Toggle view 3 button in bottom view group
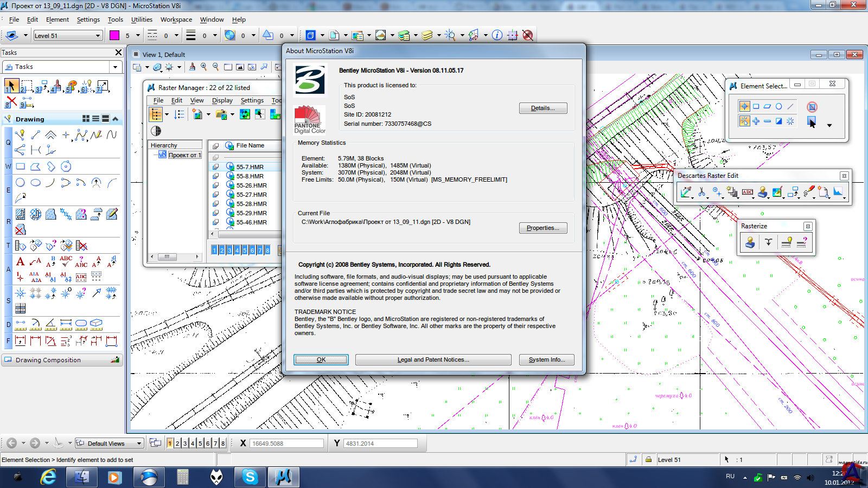This screenshot has width=868, height=488. 185,444
